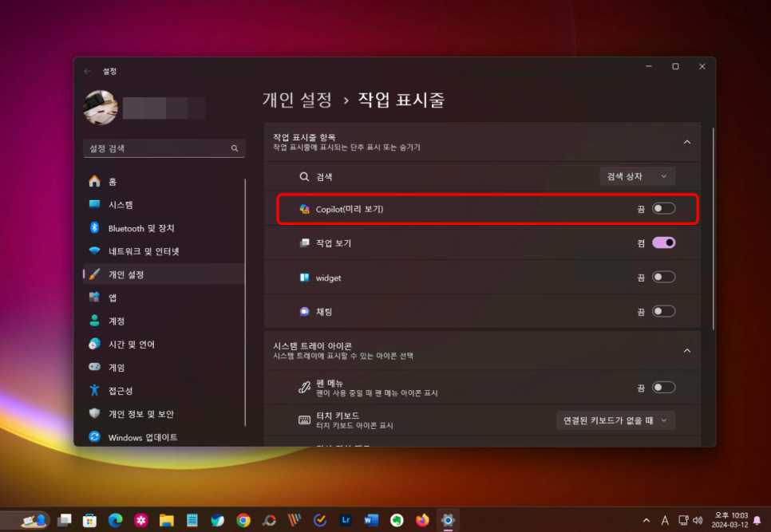Viewport: 771px width, 532px height.
Task: Open the blue notepad app on taskbar
Action: pyautogui.click(x=192, y=520)
